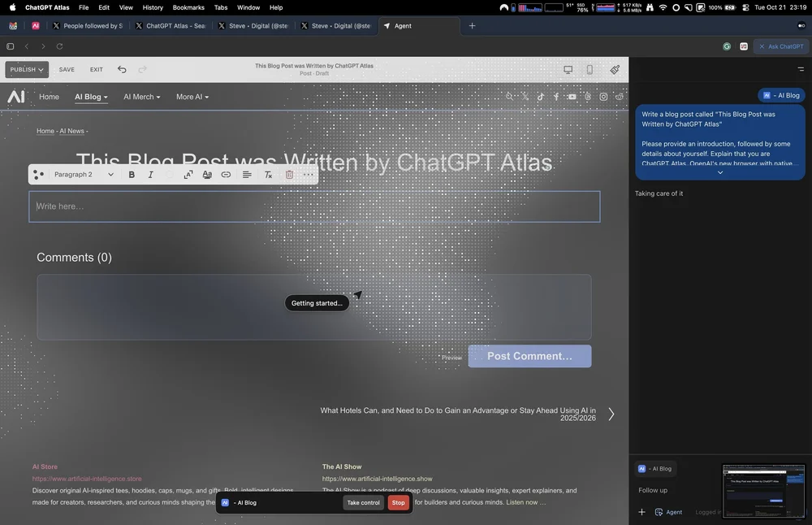Expand the AI Blog navigation menu

[x=91, y=97]
